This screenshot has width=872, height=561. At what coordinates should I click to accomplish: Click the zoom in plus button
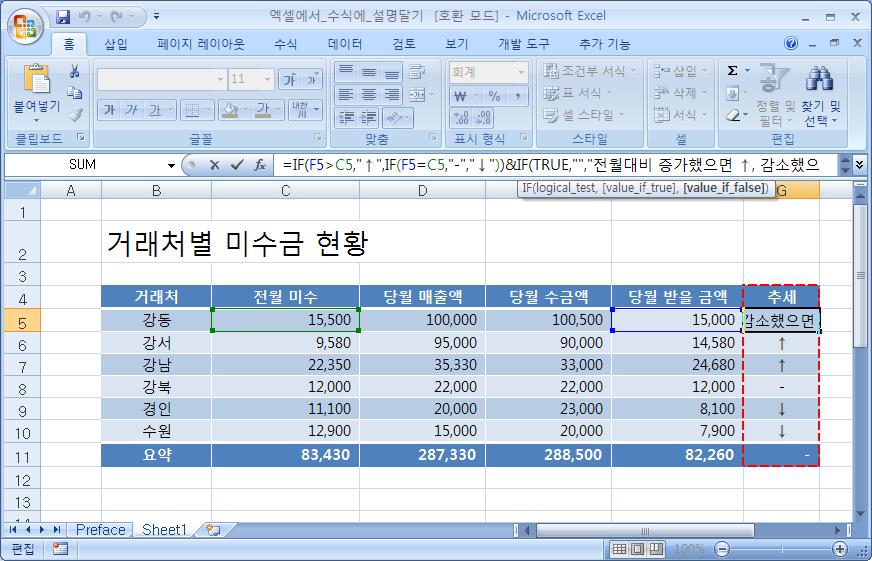pyautogui.click(x=840, y=549)
